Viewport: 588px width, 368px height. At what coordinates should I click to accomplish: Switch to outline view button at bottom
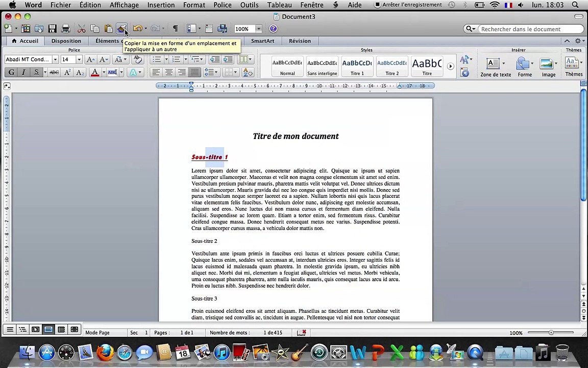22,330
